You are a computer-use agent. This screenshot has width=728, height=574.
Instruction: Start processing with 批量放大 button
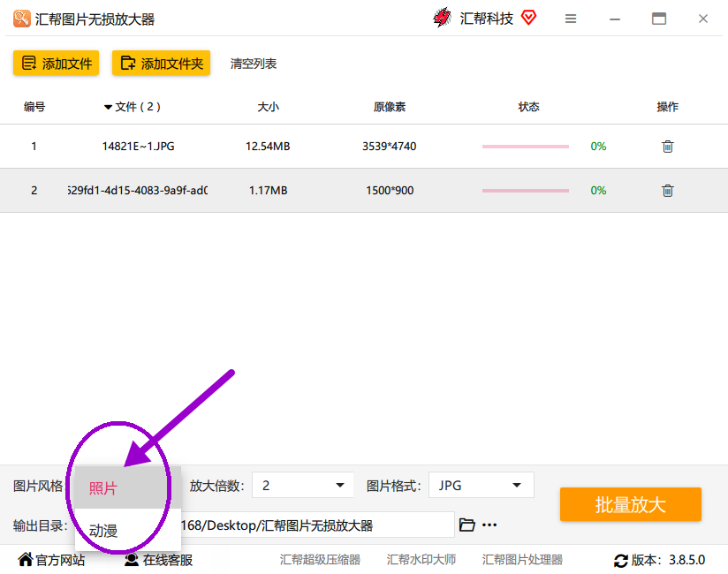point(631,504)
